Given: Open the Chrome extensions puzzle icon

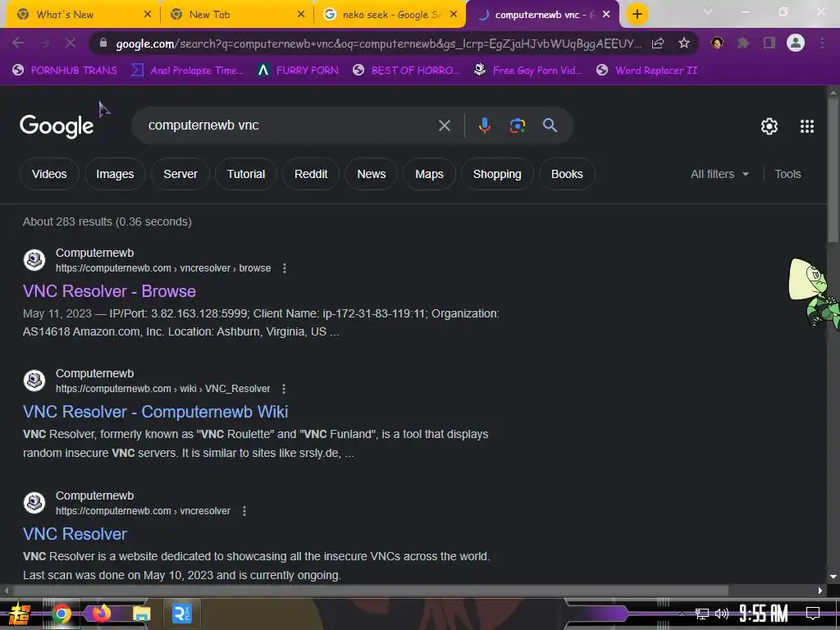Looking at the screenshot, I should (x=743, y=43).
